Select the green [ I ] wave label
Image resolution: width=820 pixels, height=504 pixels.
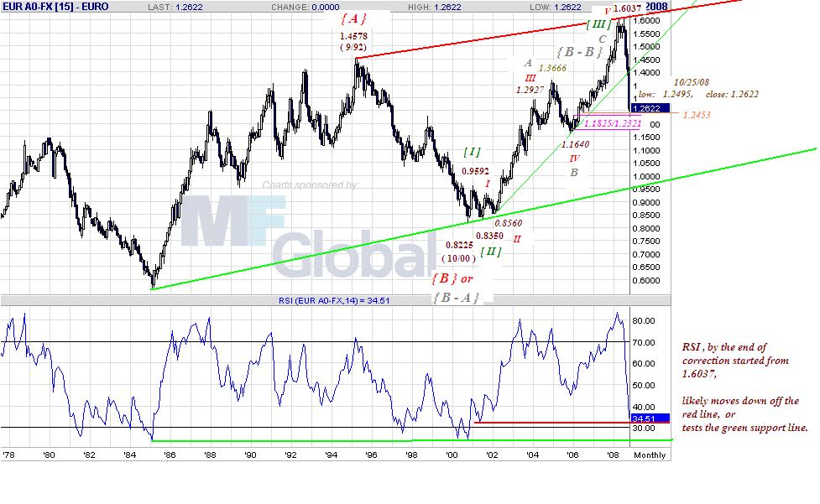point(472,152)
